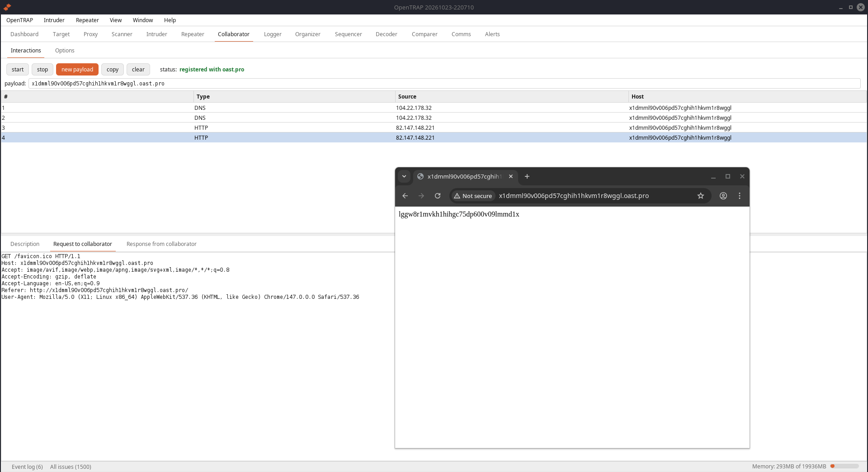Select the Collaborator tab
This screenshot has height=472, width=868.
pyautogui.click(x=234, y=34)
